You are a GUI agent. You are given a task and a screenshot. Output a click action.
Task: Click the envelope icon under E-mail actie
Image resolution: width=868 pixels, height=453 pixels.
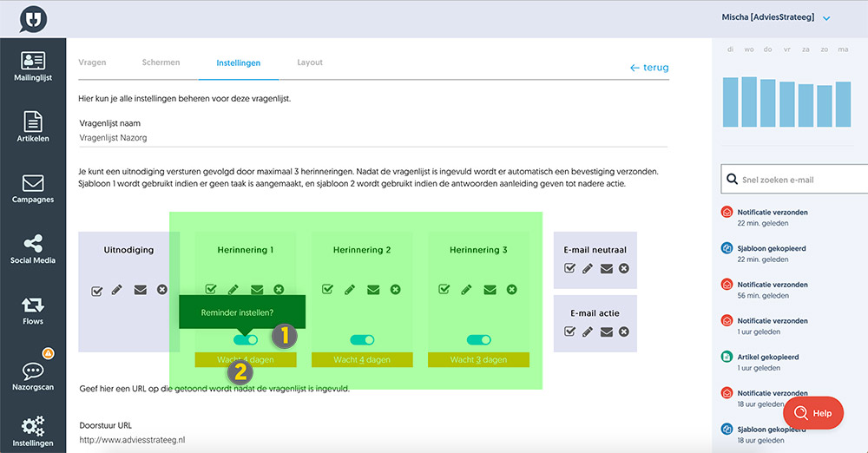coord(607,332)
